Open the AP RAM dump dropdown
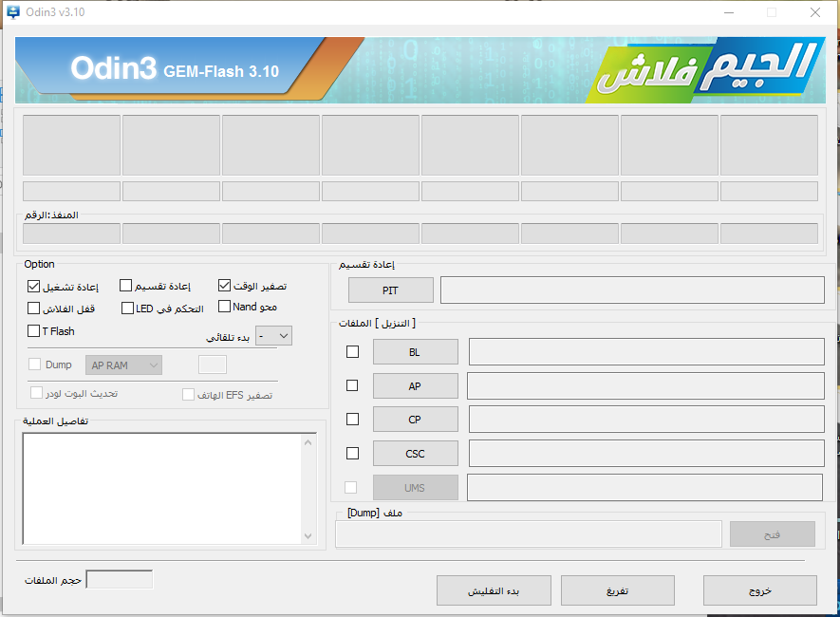This screenshot has height=617, width=840. [x=123, y=365]
